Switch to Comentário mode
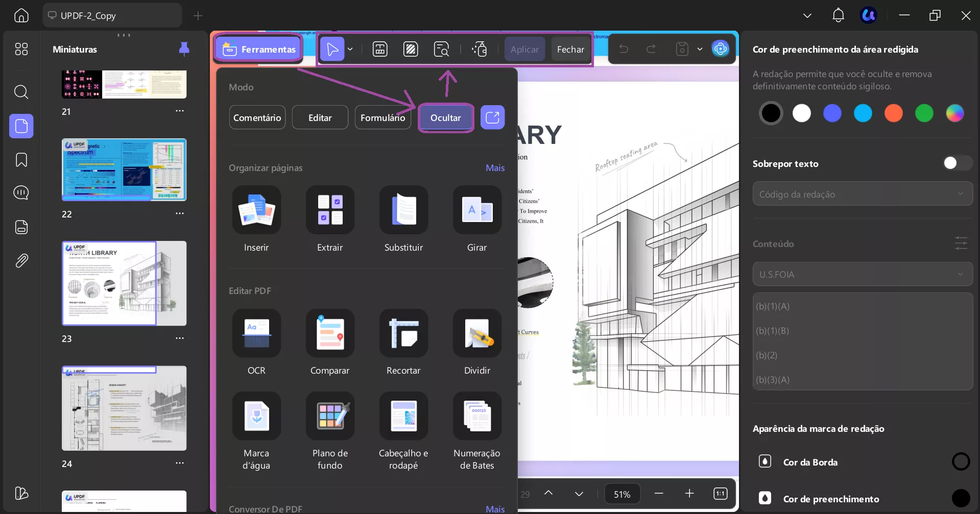Viewport: 980px width, 514px height. [x=257, y=117]
